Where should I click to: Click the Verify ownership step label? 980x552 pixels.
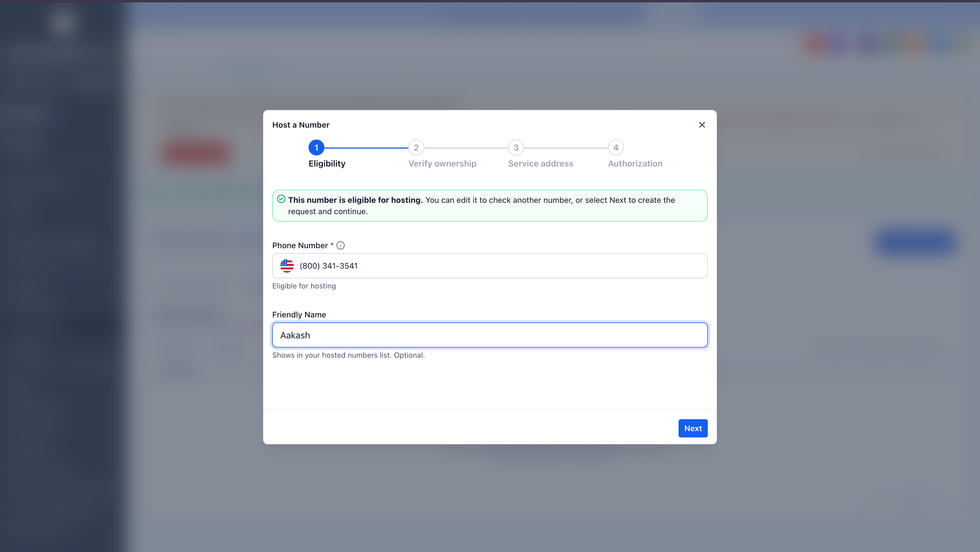[x=442, y=164]
